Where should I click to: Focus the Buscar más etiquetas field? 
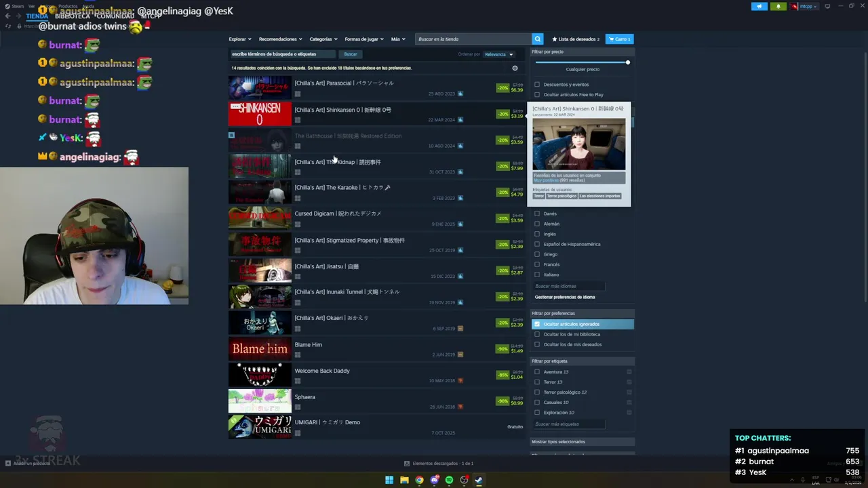pos(568,424)
